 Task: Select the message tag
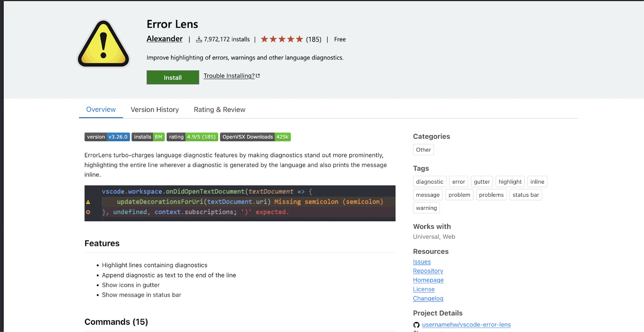[x=428, y=195]
